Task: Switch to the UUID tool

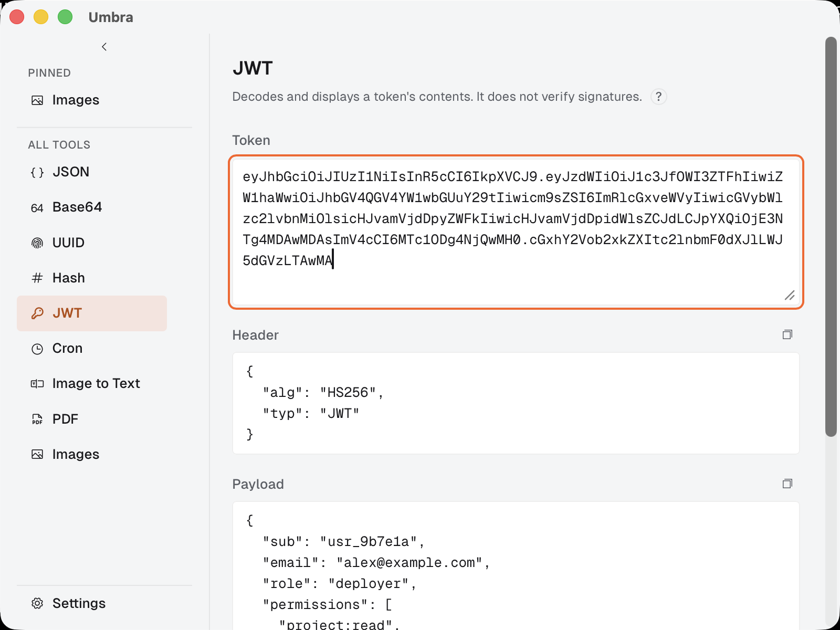Action: pyautogui.click(x=92, y=243)
